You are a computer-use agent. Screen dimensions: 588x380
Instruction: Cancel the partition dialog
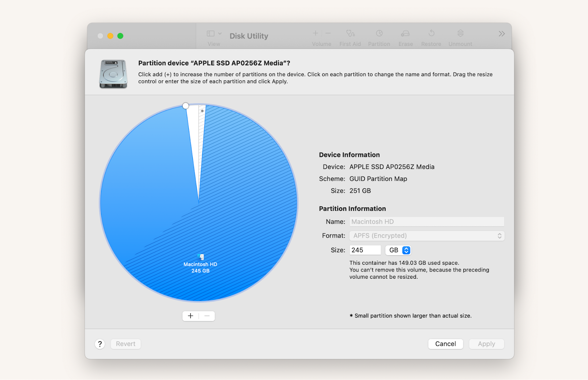445,344
